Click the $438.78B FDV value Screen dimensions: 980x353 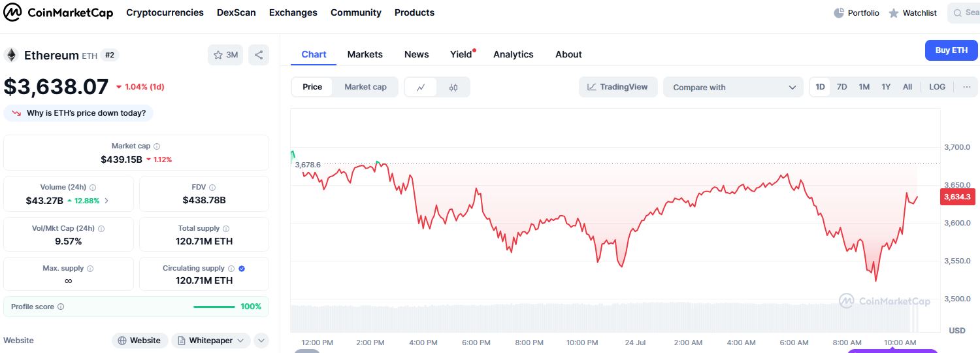pyautogui.click(x=204, y=200)
